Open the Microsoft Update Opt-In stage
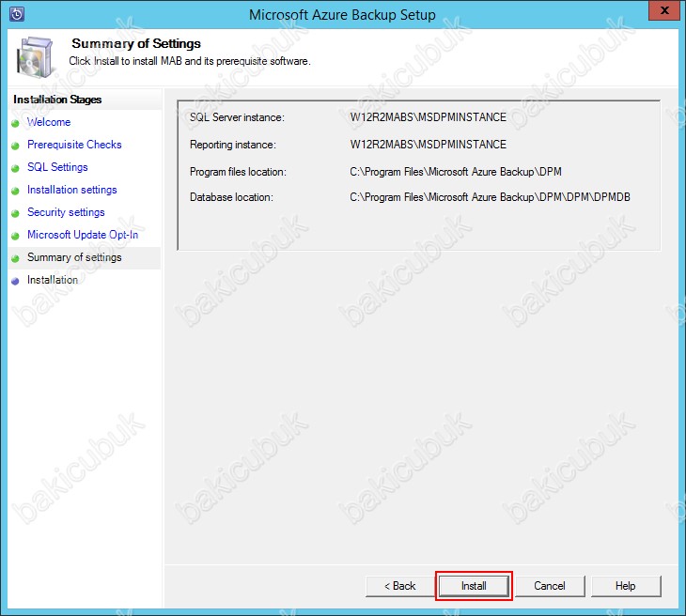This screenshot has width=686, height=616. 83,235
